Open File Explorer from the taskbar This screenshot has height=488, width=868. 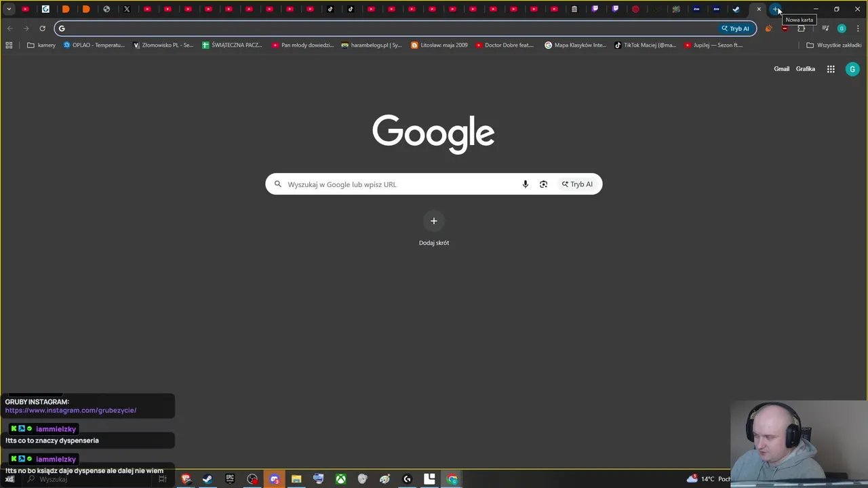tap(296, 479)
